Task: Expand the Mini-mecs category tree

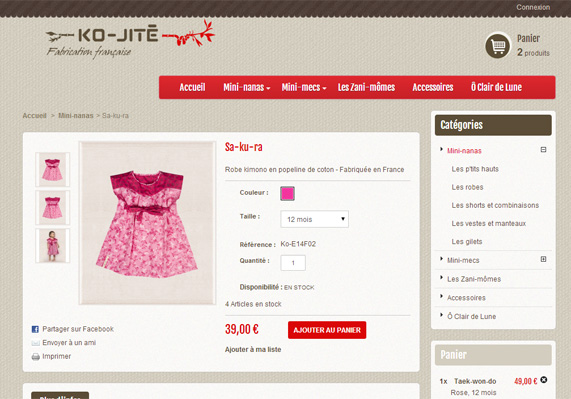Action: tap(543, 259)
